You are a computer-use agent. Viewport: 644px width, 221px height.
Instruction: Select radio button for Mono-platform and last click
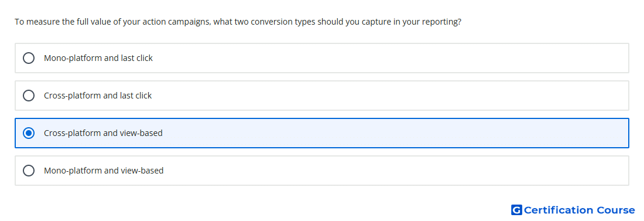(x=29, y=58)
